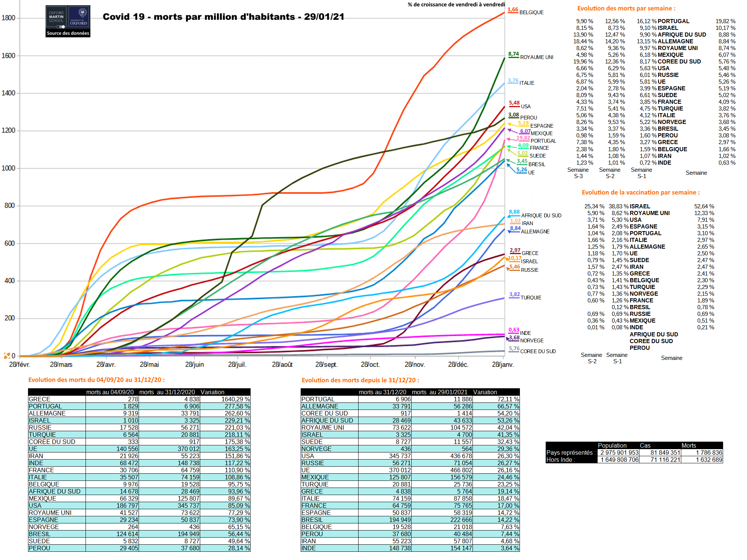Select the GRECE row in left table
This screenshot has width=747, height=560.
click(x=39, y=399)
